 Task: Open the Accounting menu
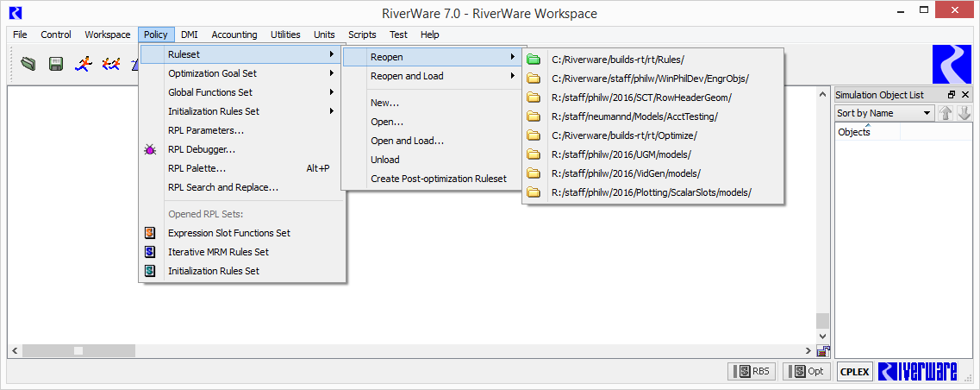click(x=234, y=35)
